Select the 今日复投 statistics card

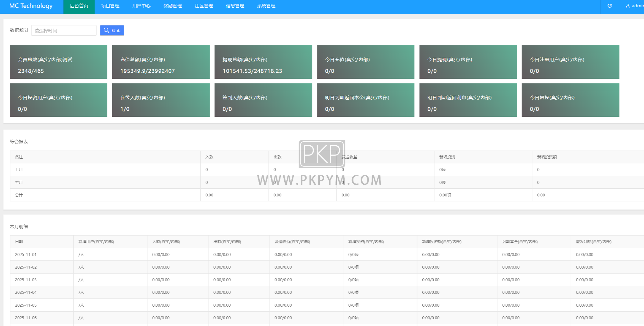pos(571,100)
